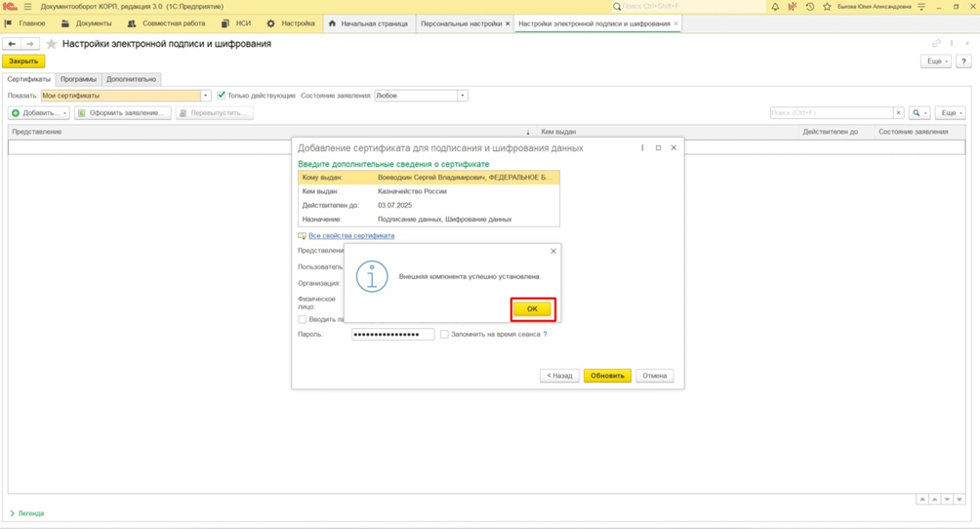
Task: Toggle Только действующие checkbox
Action: coord(221,96)
